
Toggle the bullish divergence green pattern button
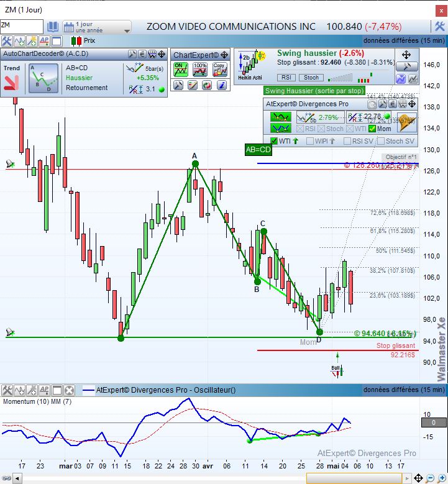tap(281, 128)
